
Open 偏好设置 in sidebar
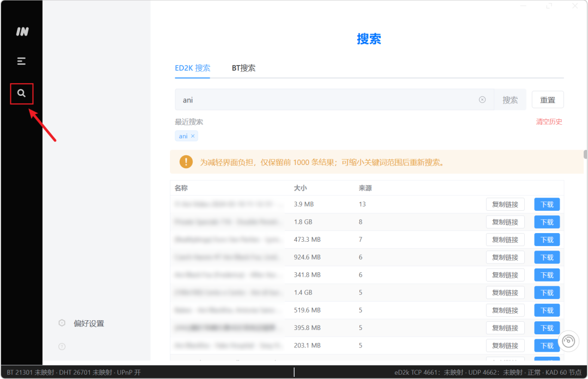(x=89, y=323)
